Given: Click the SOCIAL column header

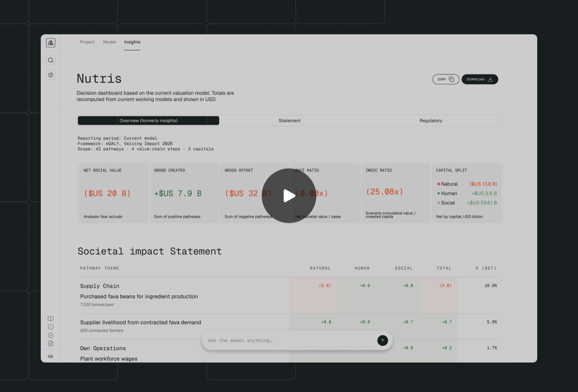Looking at the screenshot, I should coord(404,268).
